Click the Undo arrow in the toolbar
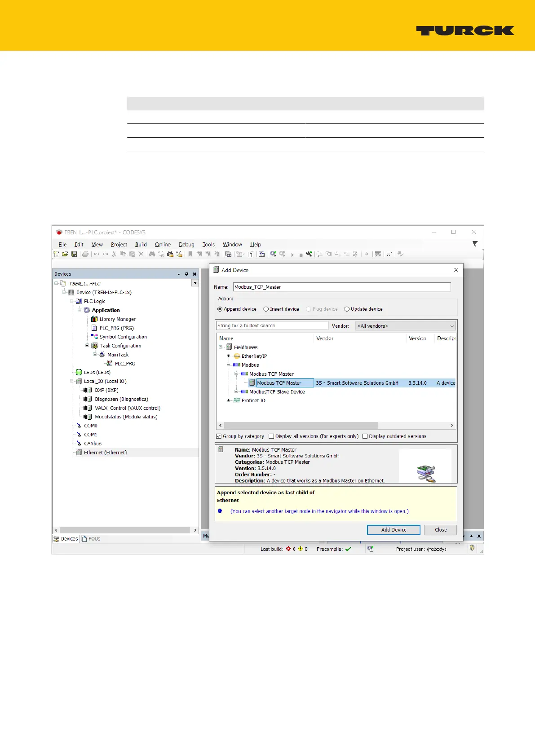535x756 pixels. pos(97,254)
